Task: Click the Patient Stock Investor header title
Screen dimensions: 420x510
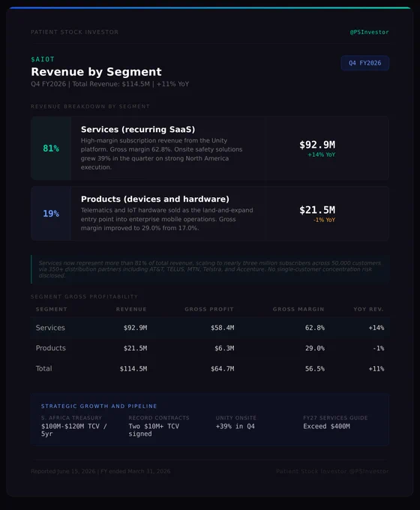Action: click(74, 32)
